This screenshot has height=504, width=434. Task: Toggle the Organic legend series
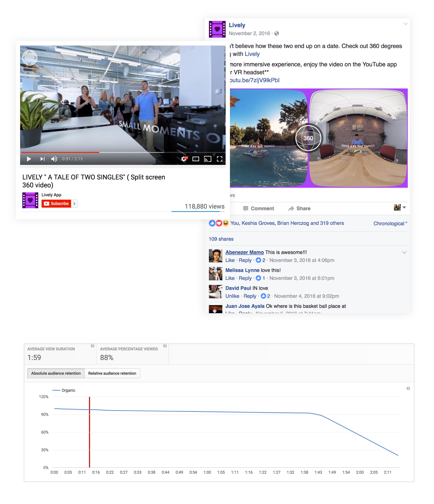pos(64,390)
